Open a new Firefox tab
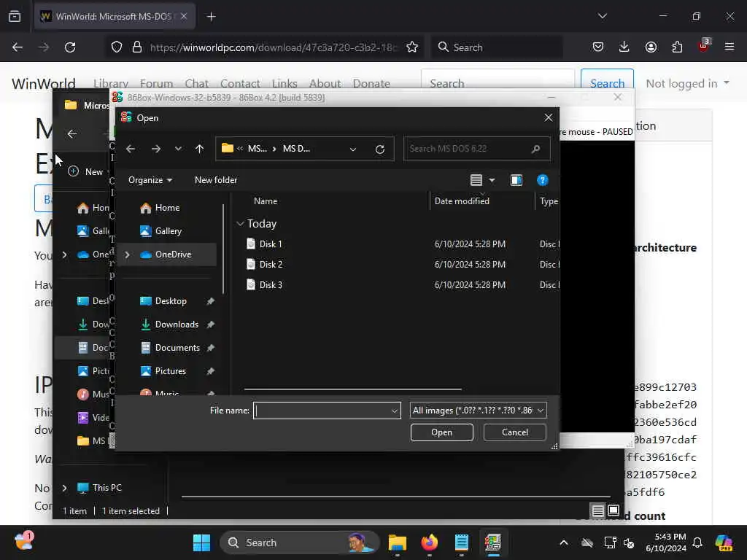 (x=211, y=17)
